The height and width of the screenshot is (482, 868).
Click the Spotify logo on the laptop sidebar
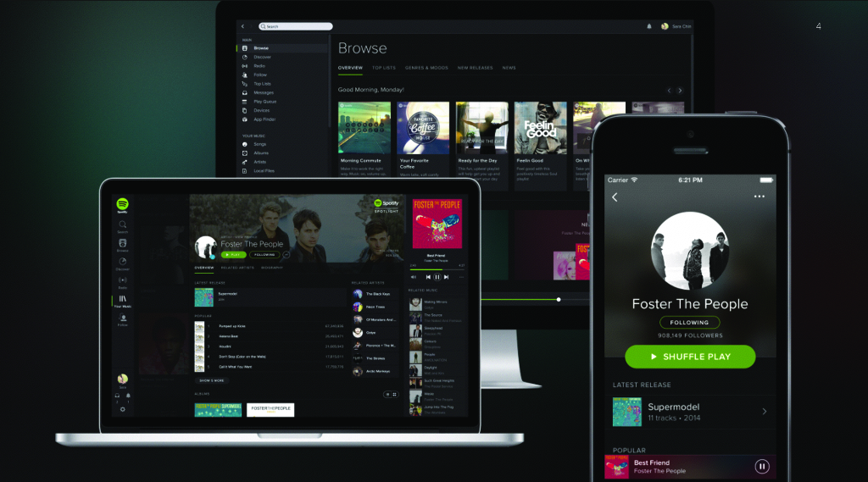click(x=122, y=205)
